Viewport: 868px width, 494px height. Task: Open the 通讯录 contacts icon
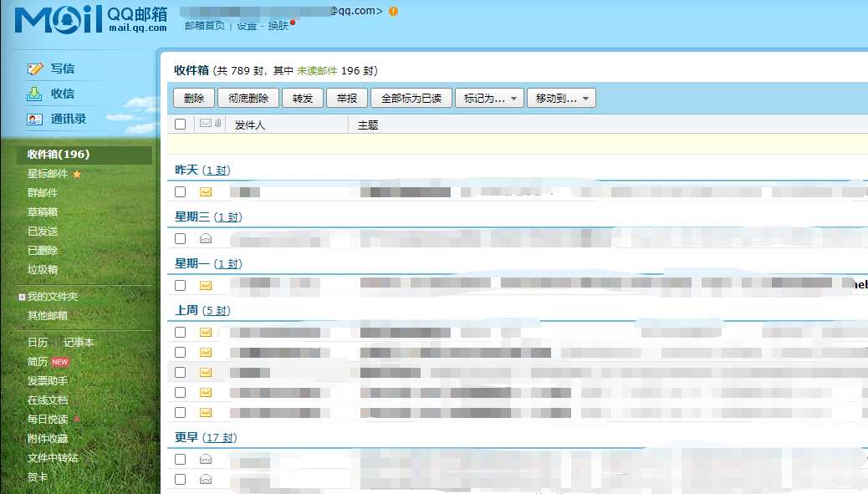coord(35,119)
